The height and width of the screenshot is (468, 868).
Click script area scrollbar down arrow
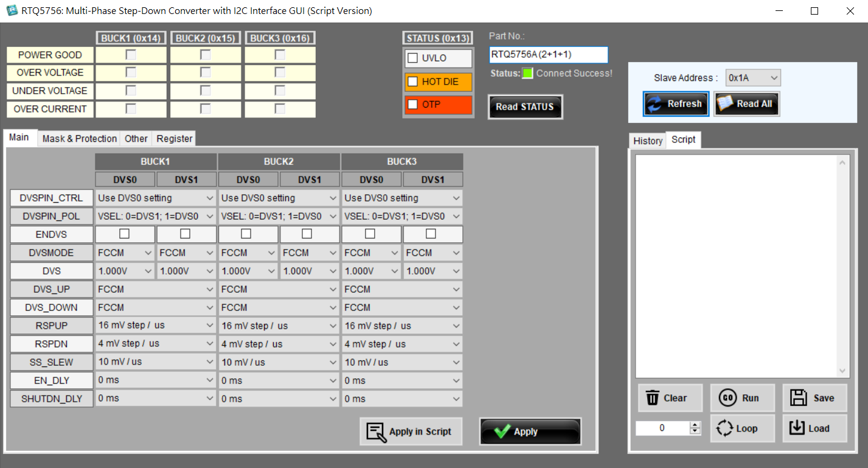pyautogui.click(x=842, y=371)
